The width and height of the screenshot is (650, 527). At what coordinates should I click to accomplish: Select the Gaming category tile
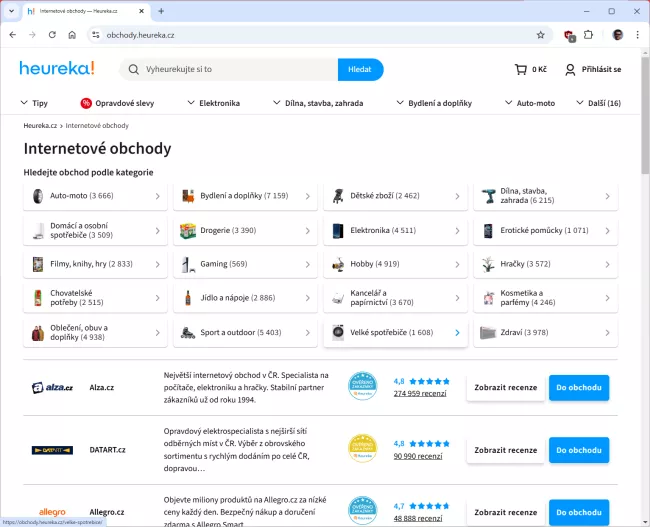[x=245, y=264]
